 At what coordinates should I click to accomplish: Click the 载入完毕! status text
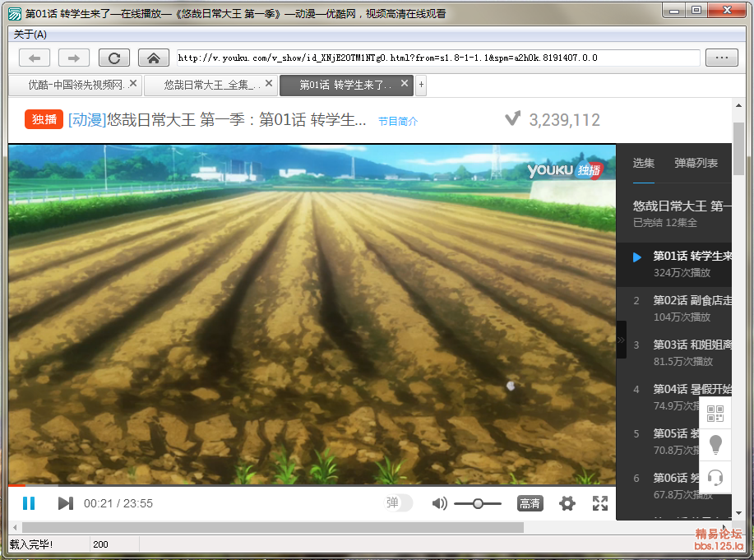pyautogui.click(x=31, y=544)
